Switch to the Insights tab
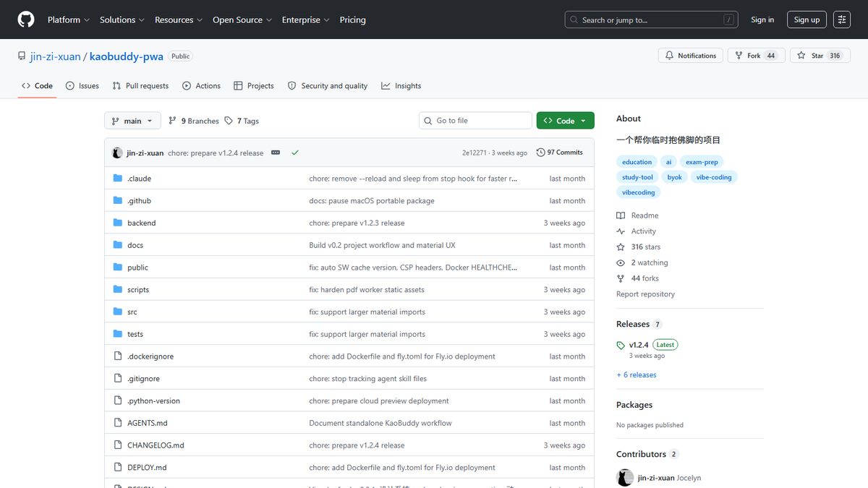The width and height of the screenshot is (868, 488). pyautogui.click(x=401, y=85)
